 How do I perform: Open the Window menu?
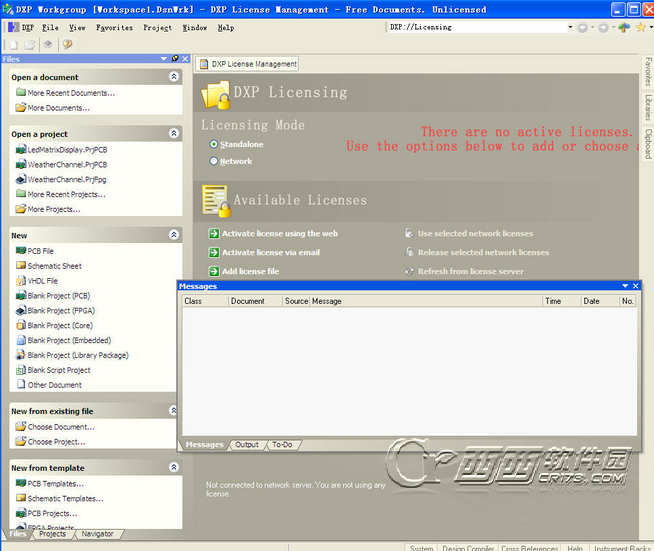click(194, 28)
